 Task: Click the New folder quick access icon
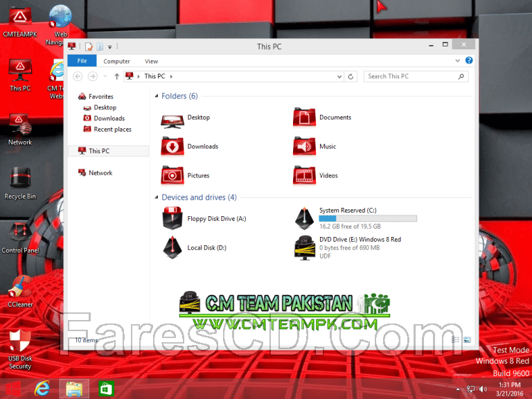100,46
